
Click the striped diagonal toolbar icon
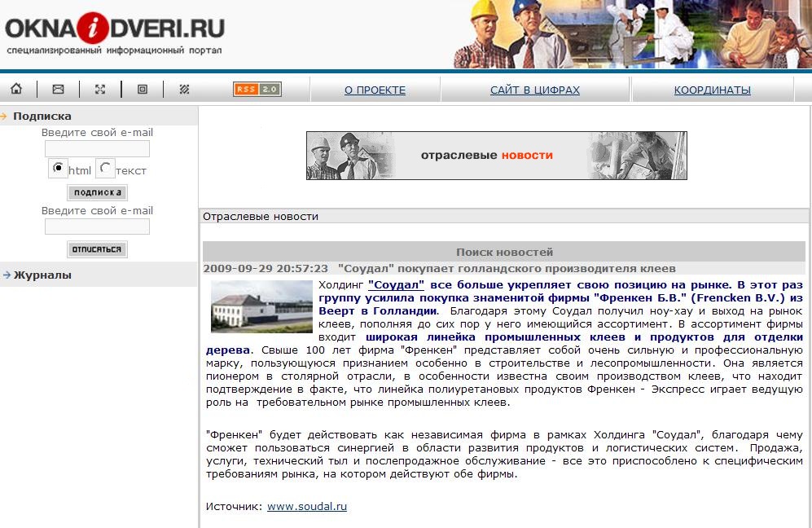[184, 89]
